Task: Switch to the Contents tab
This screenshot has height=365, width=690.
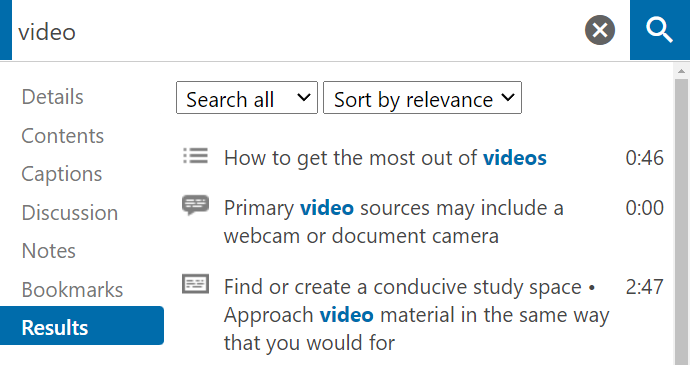Action: pos(62,136)
